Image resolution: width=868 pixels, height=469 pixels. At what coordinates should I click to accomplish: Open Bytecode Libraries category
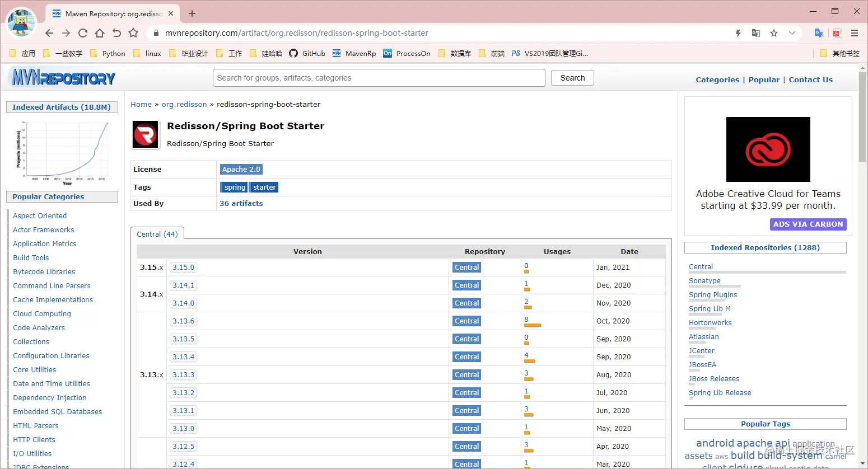[44, 271]
